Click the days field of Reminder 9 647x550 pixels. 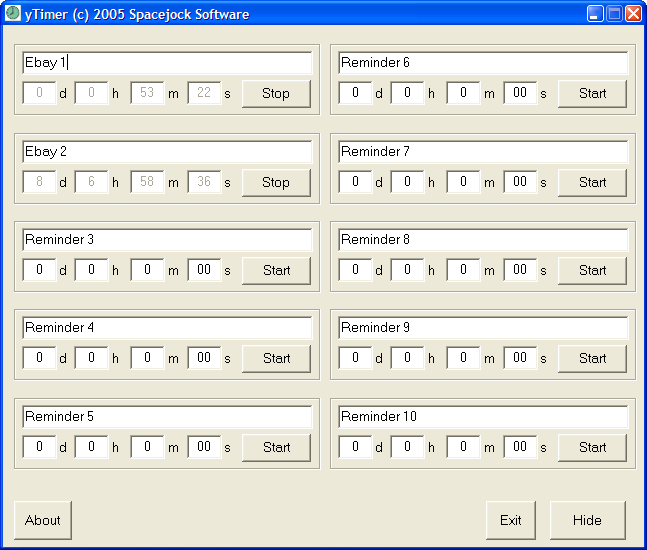(x=355, y=358)
